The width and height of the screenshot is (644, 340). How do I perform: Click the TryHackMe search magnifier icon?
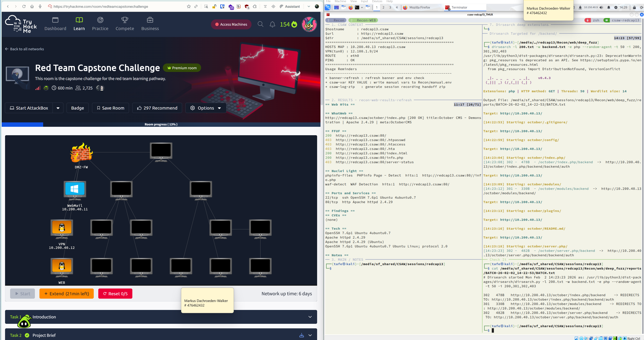pos(260,24)
